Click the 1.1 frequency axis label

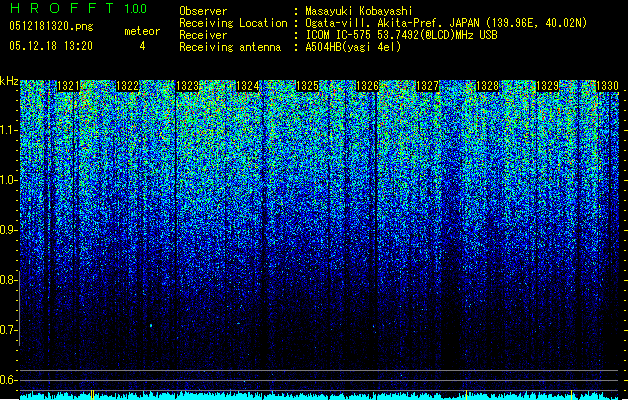click(x=8, y=130)
